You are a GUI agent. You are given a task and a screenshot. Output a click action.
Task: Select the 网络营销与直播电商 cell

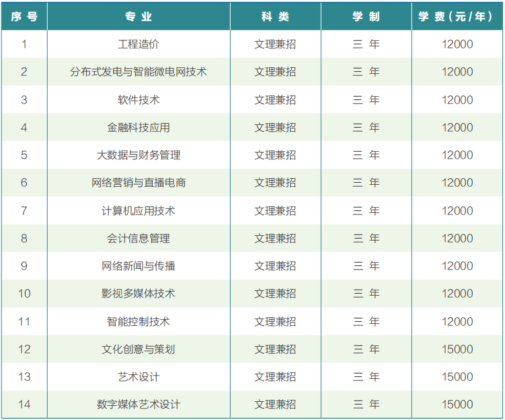pyautogui.click(x=139, y=183)
